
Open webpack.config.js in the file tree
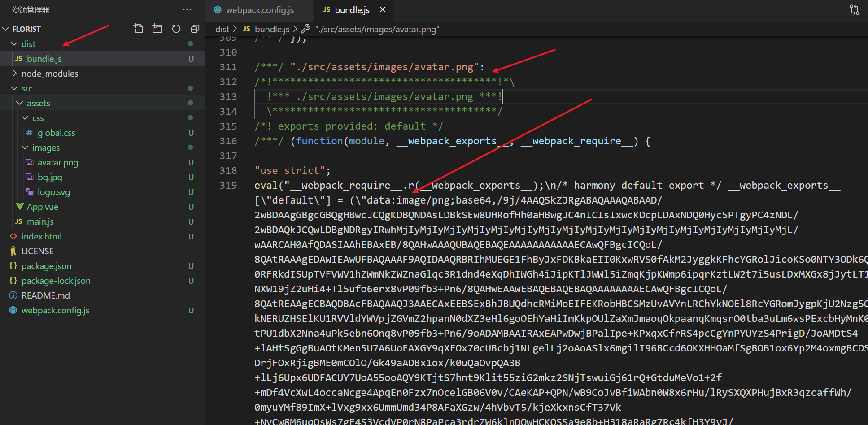tap(102, 310)
